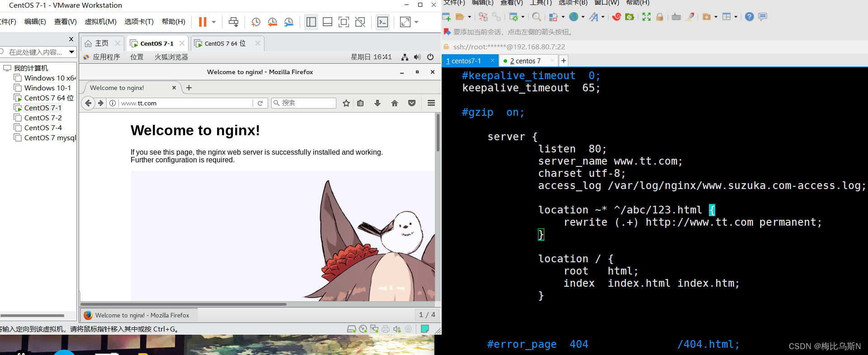Open the font dropdown arrow in Xshell
Screen dimensions: 868x355
[603, 17]
